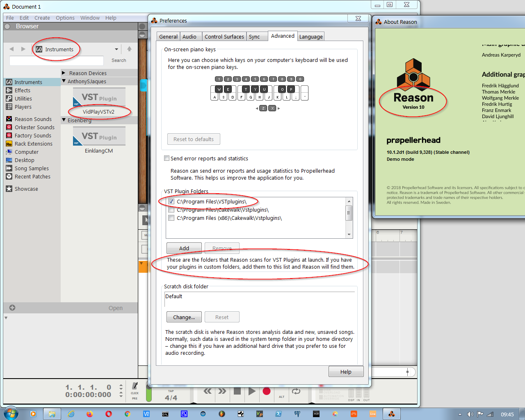The width and height of the screenshot is (525, 420).
Task: Enable Send error reports and statistics
Action: pyautogui.click(x=167, y=158)
